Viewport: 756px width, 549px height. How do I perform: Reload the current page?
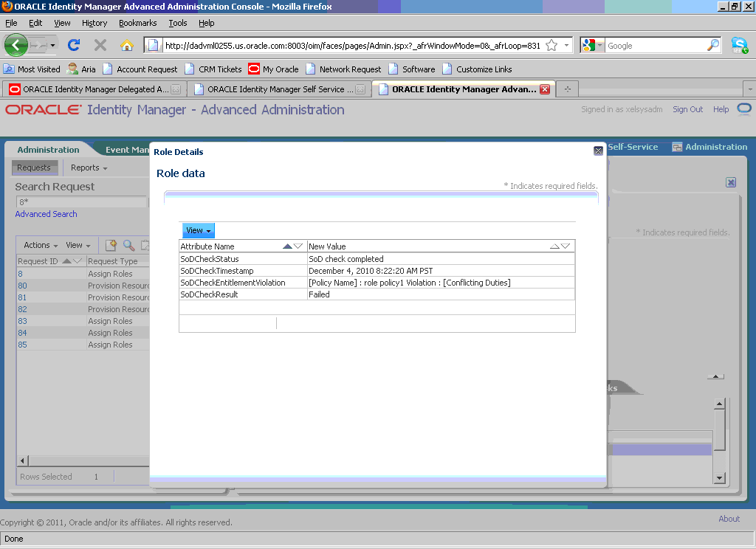(x=73, y=45)
